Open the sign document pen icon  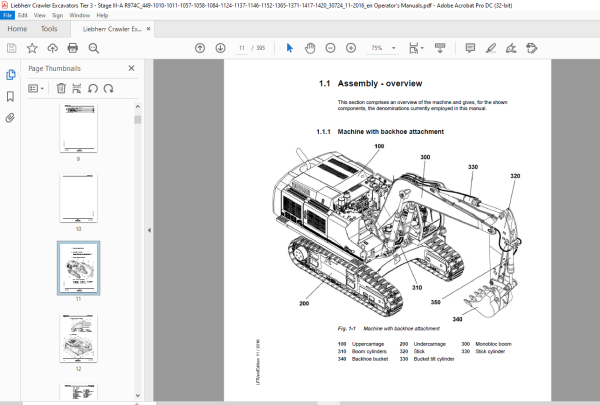(x=511, y=48)
